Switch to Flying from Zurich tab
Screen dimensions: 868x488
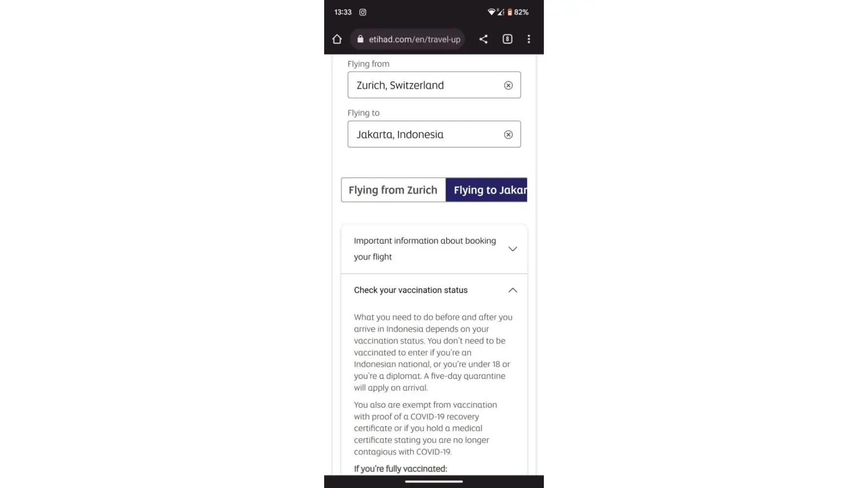[x=393, y=190]
